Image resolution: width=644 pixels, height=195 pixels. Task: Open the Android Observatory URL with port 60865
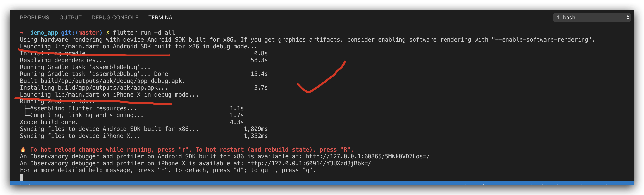click(x=368, y=156)
